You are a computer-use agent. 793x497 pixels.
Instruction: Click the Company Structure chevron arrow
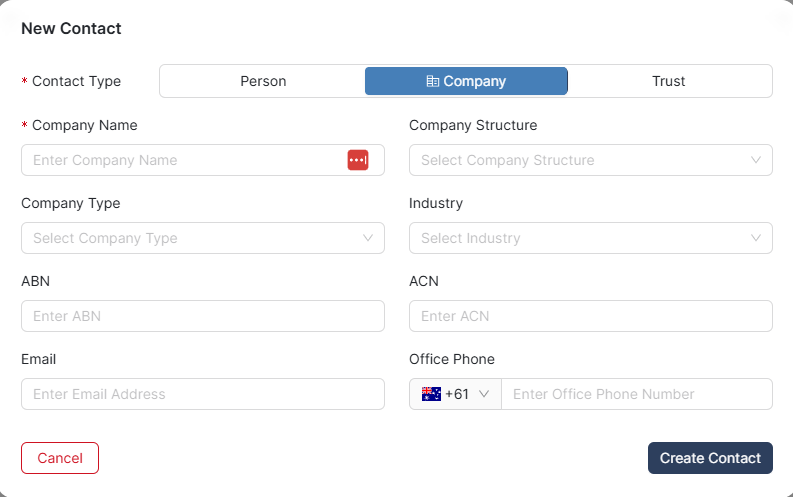[x=756, y=160]
